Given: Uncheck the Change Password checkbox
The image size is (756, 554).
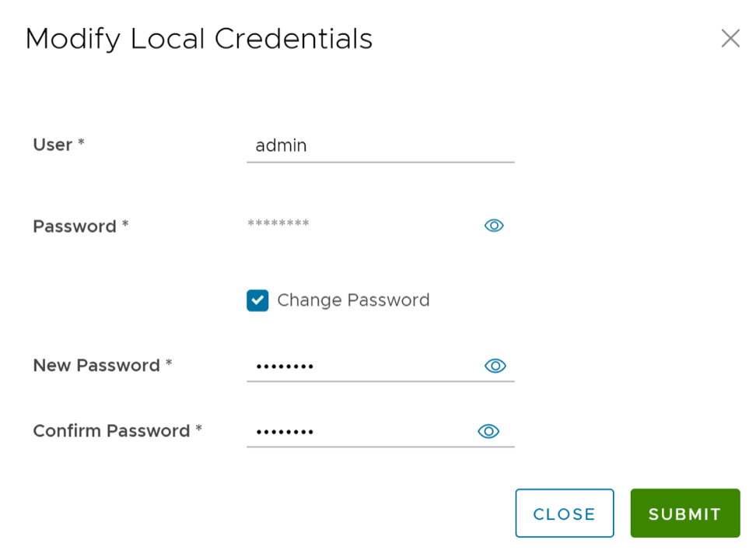Looking at the screenshot, I should tap(257, 300).
